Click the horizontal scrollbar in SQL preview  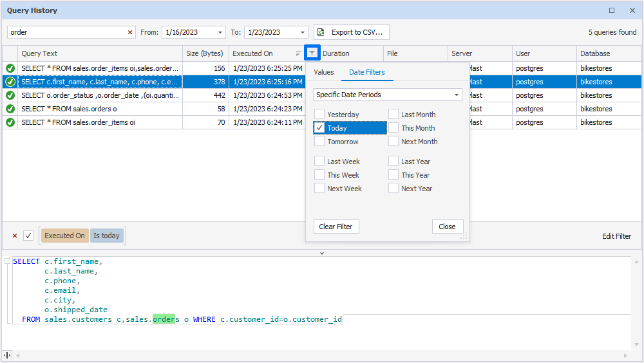(x=322, y=355)
